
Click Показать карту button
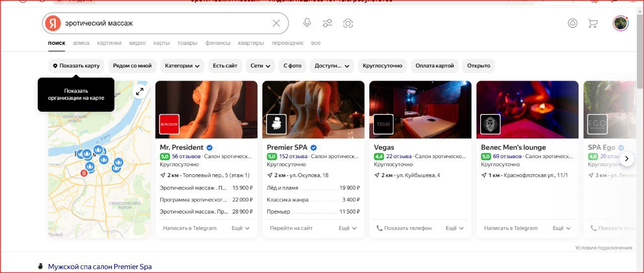(x=76, y=65)
